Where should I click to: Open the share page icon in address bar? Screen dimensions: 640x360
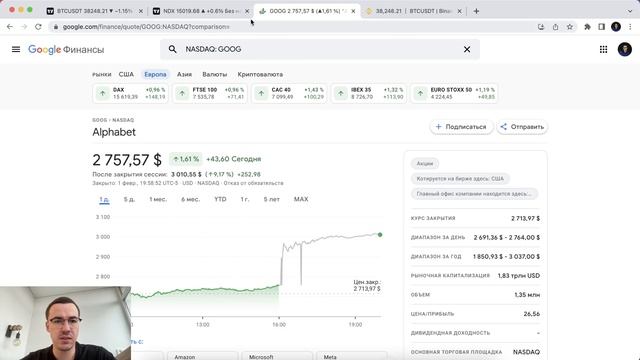(555, 27)
